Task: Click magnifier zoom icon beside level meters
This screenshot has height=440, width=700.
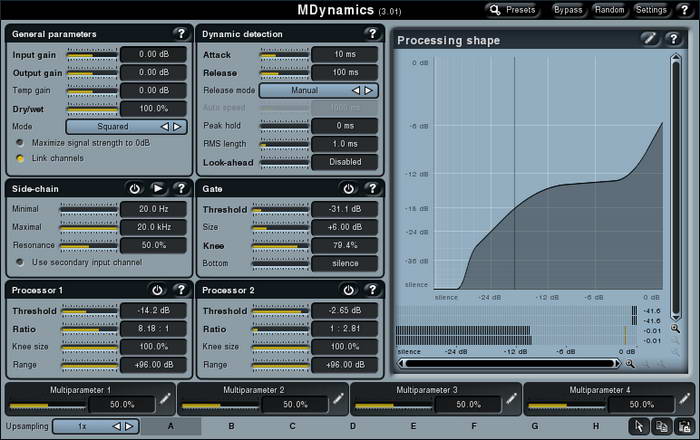Action: (x=675, y=328)
